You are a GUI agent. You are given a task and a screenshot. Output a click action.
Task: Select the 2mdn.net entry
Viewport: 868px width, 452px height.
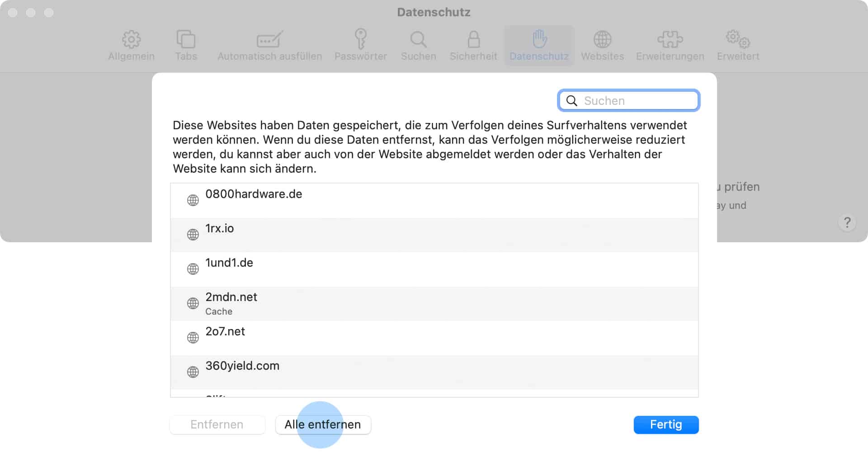434,304
